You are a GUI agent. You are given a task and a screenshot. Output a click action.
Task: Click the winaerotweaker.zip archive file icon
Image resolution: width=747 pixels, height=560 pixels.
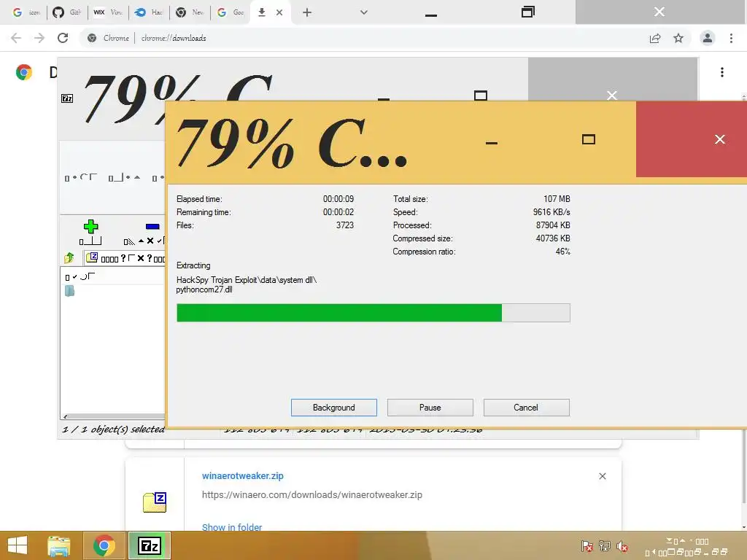(155, 502)
